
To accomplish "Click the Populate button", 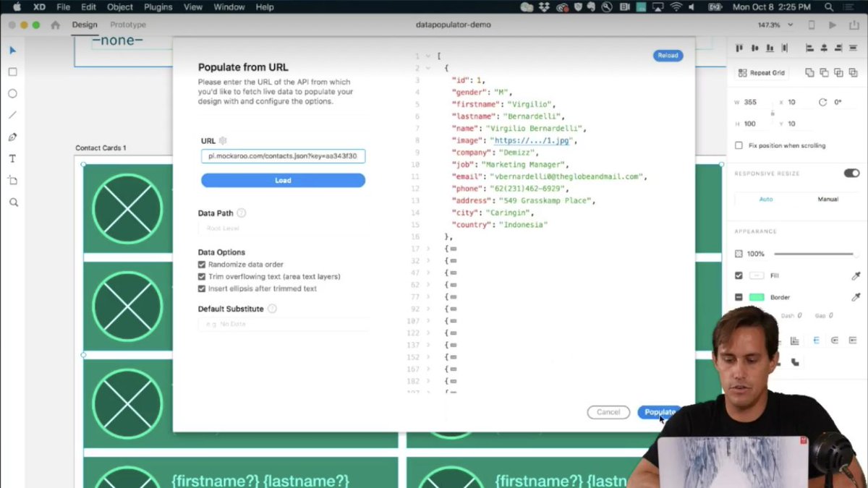I will (x=660, y=412).
